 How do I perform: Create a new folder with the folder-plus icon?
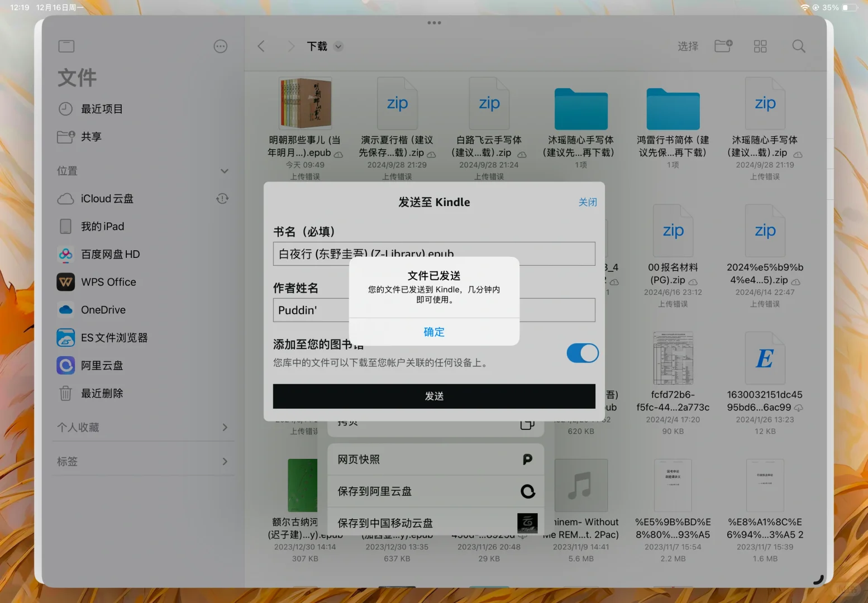click(x=723, y=46)
